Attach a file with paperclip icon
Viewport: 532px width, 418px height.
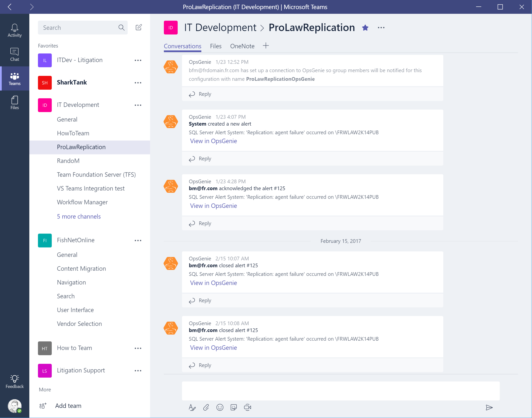[206, 407]
